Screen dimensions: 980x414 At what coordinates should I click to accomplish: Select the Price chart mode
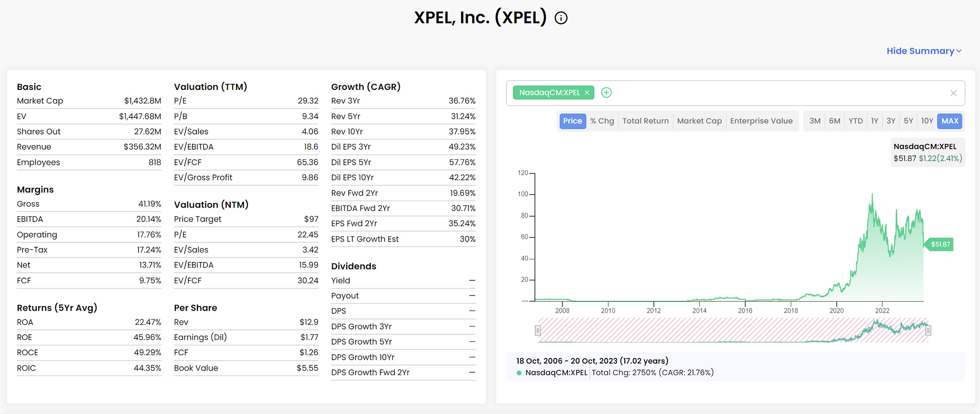coord(572,121)
